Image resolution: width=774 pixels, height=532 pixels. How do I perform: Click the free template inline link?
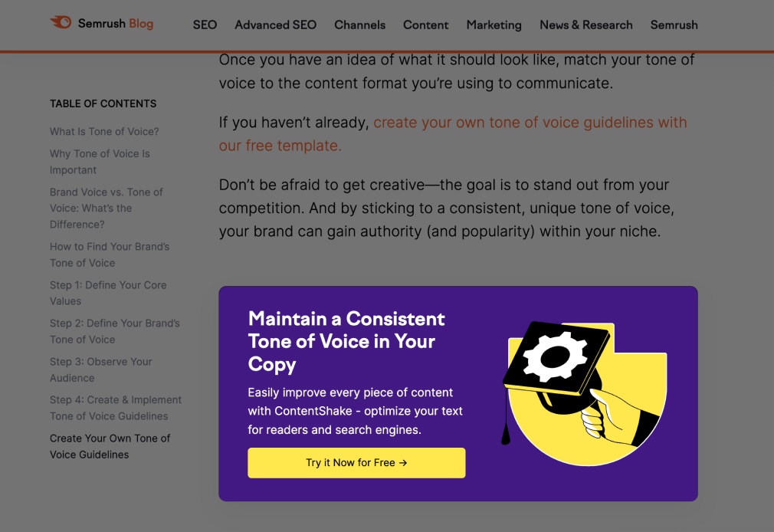529,122
